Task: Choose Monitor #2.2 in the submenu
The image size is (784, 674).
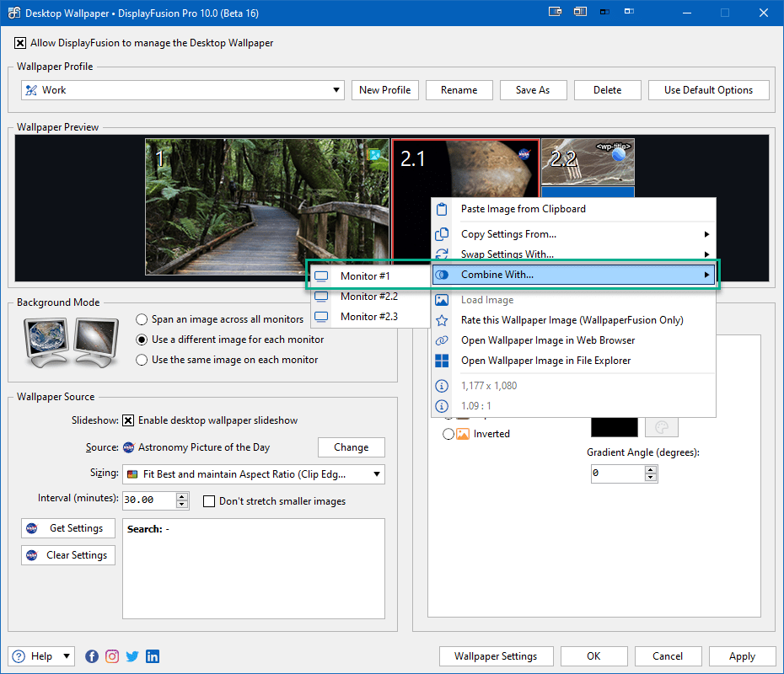Action: coord(368,297)
